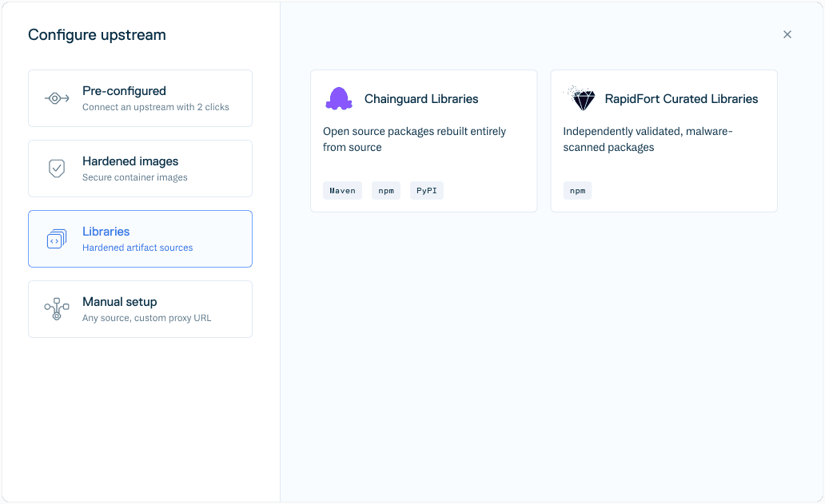Click 'Connect an upstream with 2 clicks' text
This screenshot has height=504, width=825.
[156, 107]
